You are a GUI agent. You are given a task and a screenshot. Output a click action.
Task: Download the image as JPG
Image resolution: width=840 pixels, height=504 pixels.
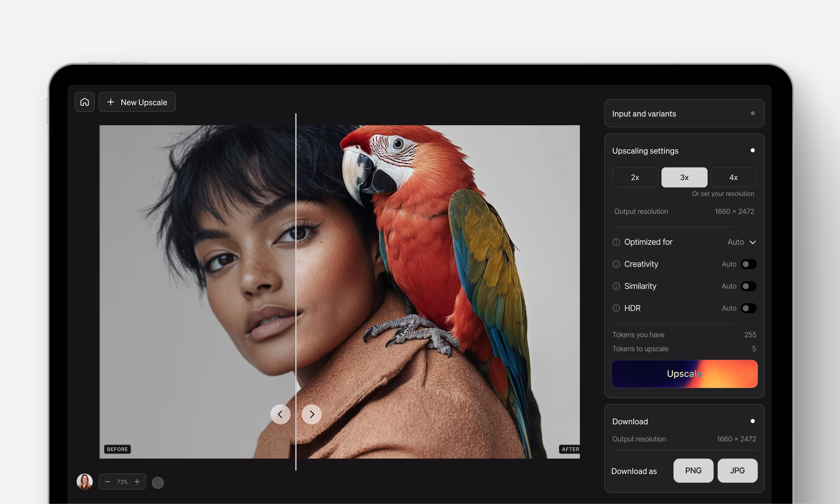(737, 471)
